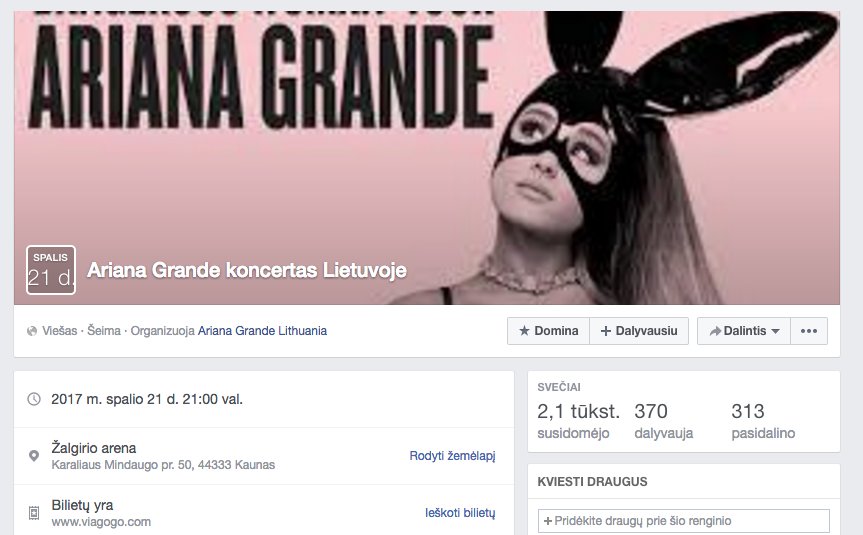View the 370 dalyvauja guest list
This screenshot has width=863, height=535.
tap(663, 421)
